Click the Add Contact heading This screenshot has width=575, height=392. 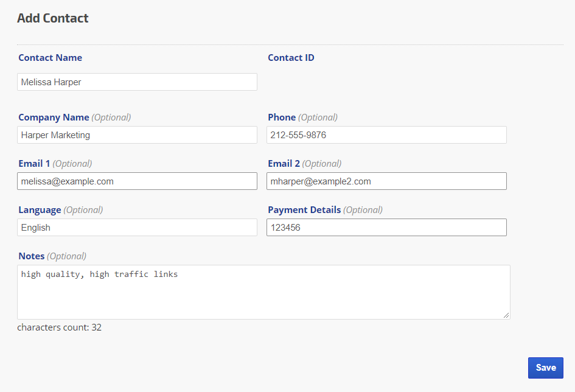pos(53,18)
